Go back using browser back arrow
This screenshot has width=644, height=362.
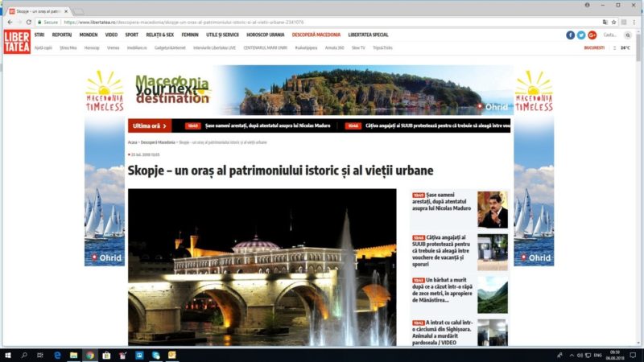(x=10, y=23)
